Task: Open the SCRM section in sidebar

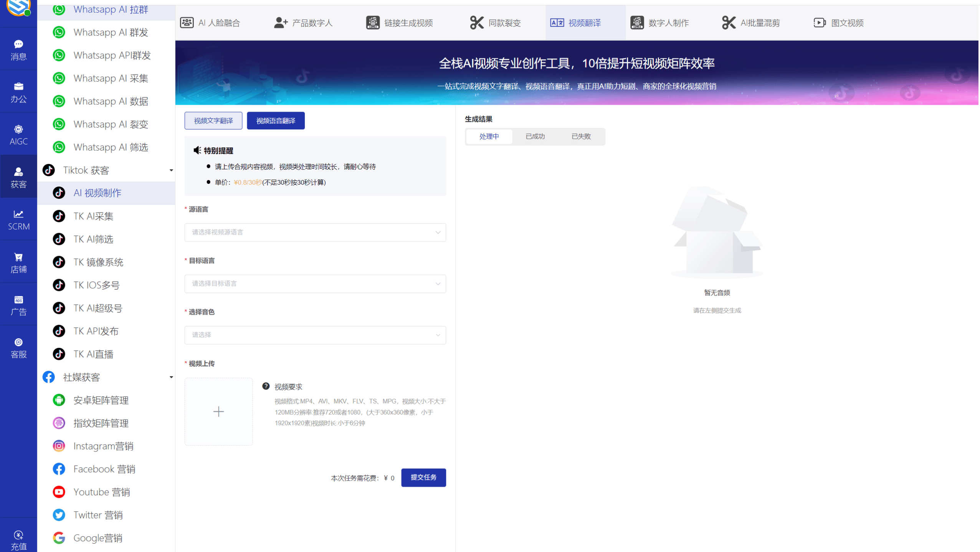Action: point(18,220)
